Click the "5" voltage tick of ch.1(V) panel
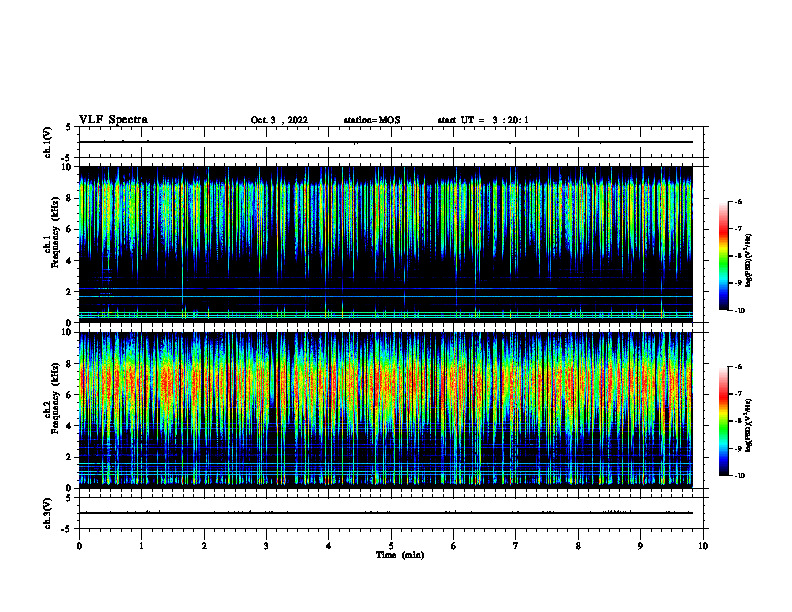The image size is (792, 612). pyautogui.click(x=68, y=127)
